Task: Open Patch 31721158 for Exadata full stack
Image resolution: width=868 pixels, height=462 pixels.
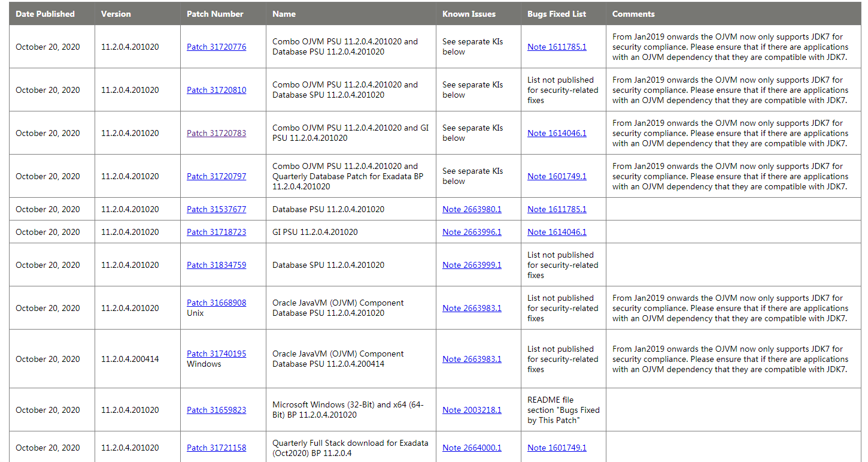Action: click(216, 448)
